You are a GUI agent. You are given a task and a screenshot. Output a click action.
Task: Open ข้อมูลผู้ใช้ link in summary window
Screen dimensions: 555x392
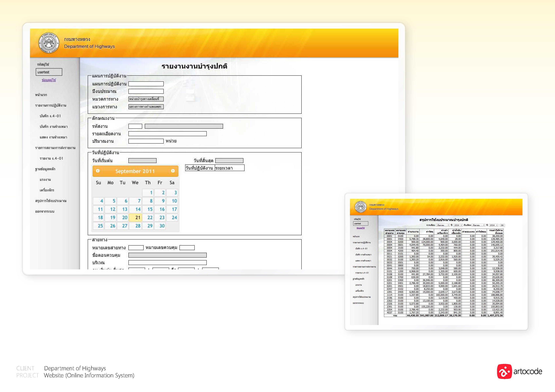pyautogui.click(x=360, y=228)
